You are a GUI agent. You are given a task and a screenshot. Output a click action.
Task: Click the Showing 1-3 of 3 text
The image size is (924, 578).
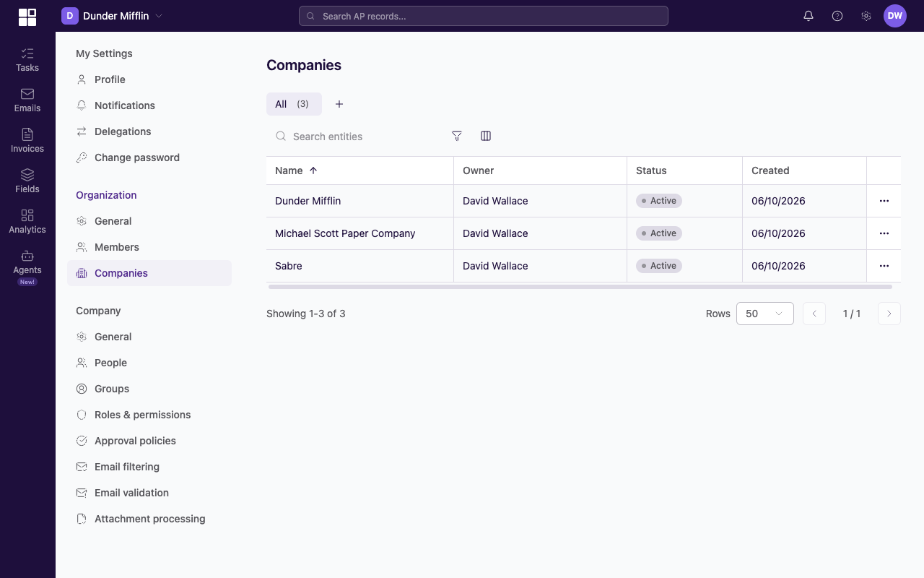pyautogui.click(x=306, y=314)
